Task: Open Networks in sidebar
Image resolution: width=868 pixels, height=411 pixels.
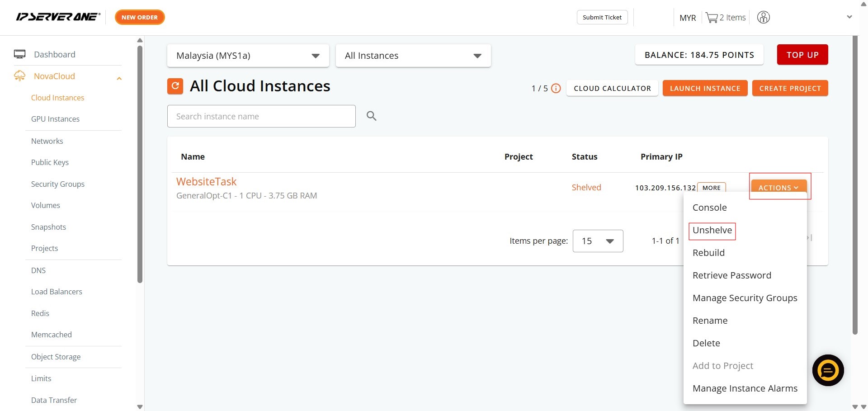Action: pyautogui.click(x=47, y=141)
